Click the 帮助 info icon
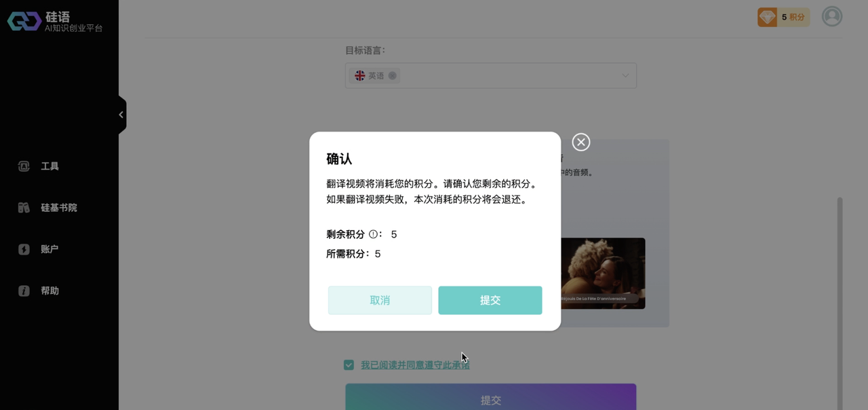The image size is (868, 410). 24,291
